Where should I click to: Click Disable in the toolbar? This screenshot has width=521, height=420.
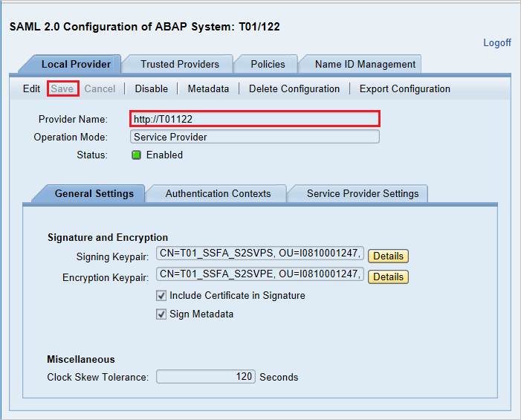(x=151, y=88)
